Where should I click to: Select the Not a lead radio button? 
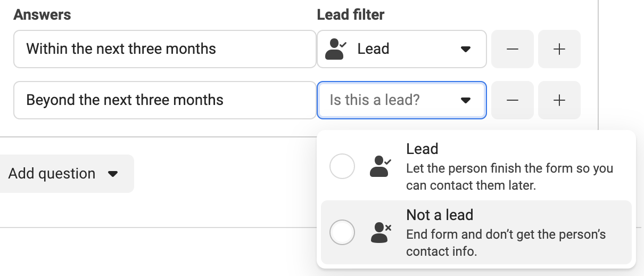[x=342, y=232]
